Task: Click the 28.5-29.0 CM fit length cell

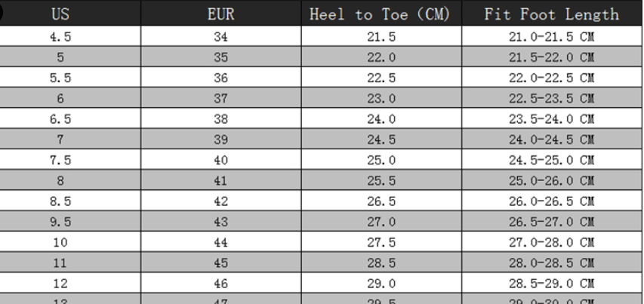Action: (551, 284)
